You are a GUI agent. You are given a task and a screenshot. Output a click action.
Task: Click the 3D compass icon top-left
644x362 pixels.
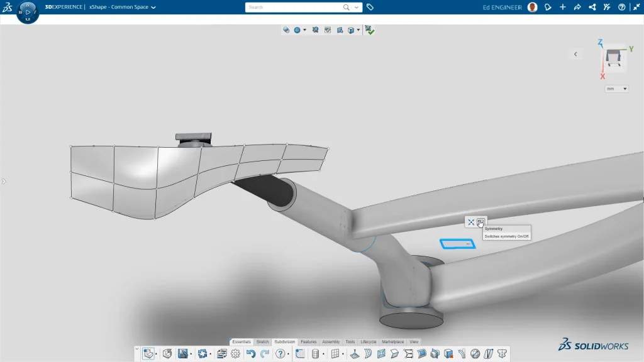pos(28,12)
